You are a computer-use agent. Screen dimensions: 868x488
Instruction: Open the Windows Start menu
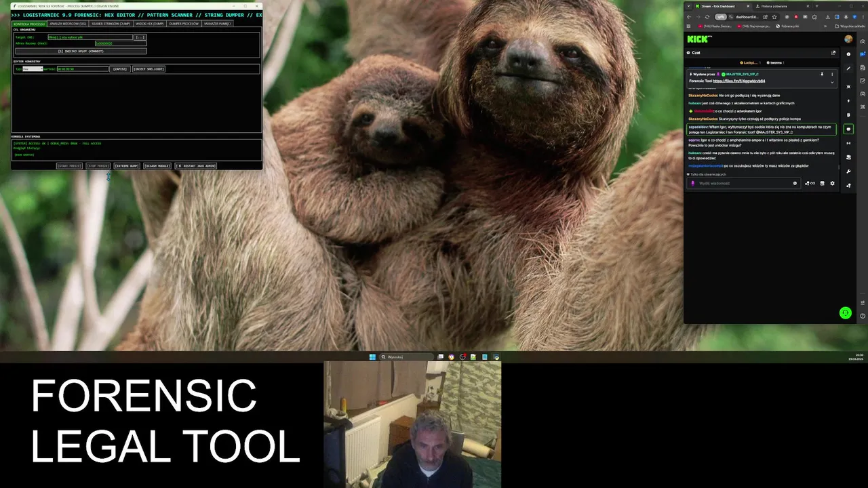click(372, 357)
